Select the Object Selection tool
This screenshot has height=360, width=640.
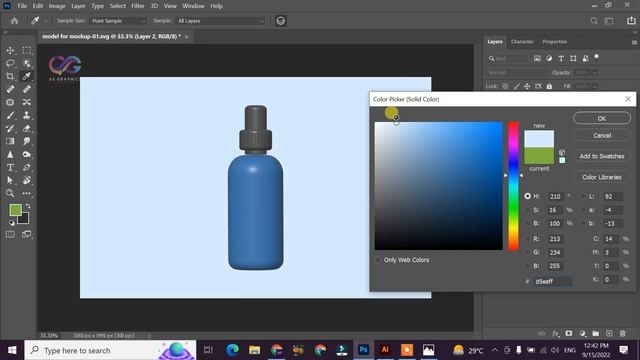click(x=27, y=63)
